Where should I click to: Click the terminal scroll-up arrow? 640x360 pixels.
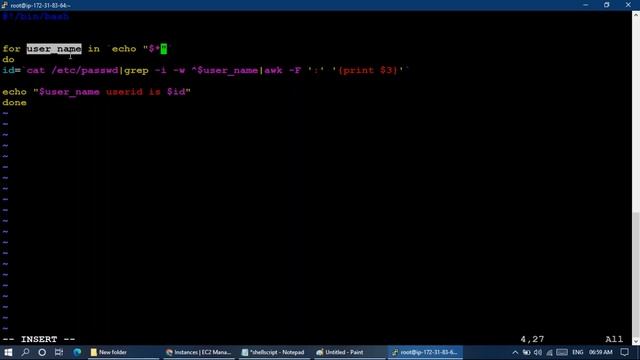(x=636, y=14)
